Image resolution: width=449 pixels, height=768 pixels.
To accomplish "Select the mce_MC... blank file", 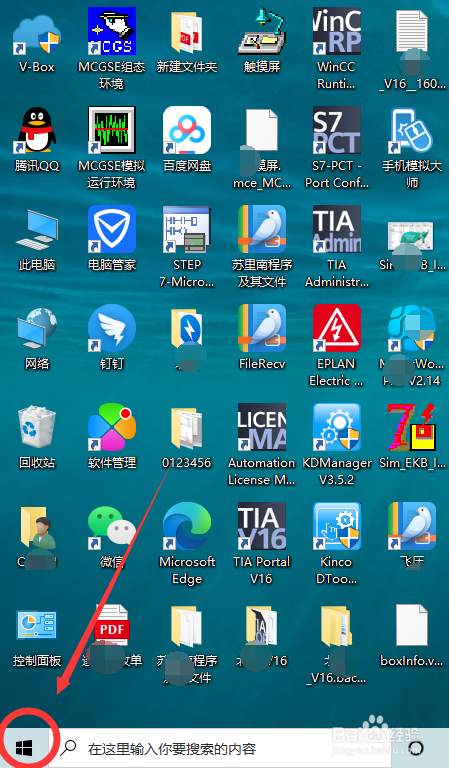I will click(262, 130).
